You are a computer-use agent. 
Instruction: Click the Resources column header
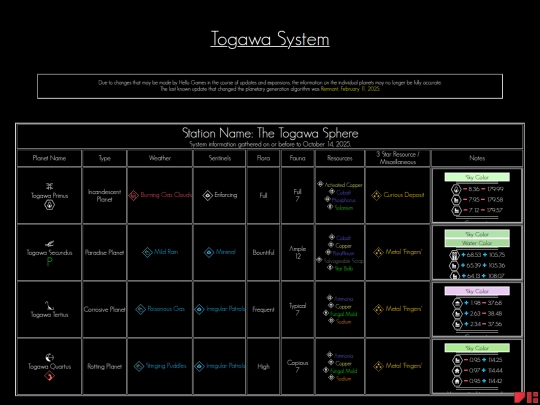tap(340, 158)
